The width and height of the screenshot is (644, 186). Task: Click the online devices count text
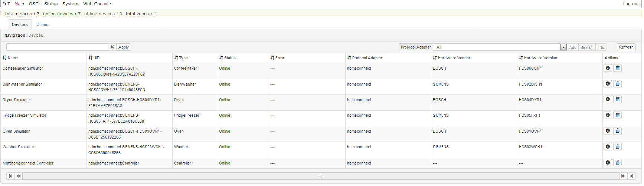(x=62, y=14)
